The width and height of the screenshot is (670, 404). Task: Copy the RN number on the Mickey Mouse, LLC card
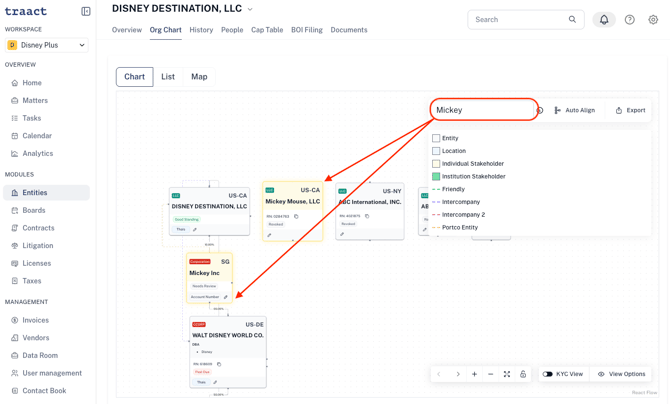(296, 216)
